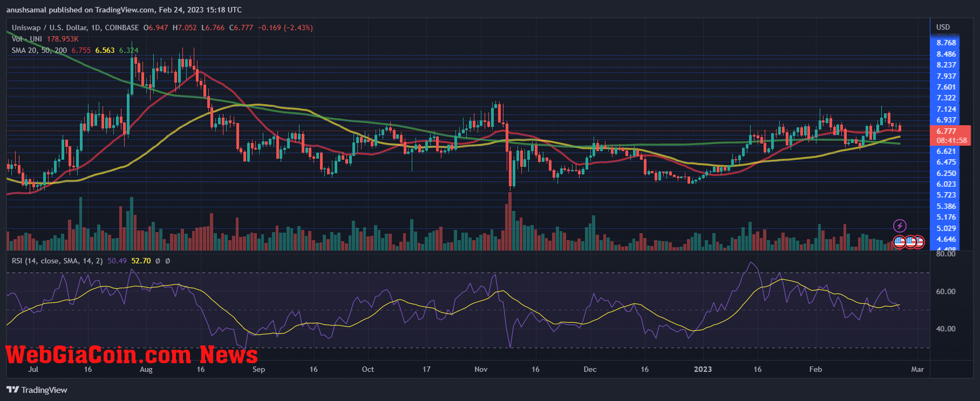Click the Nov label on time axis

[x=481, y=369]
